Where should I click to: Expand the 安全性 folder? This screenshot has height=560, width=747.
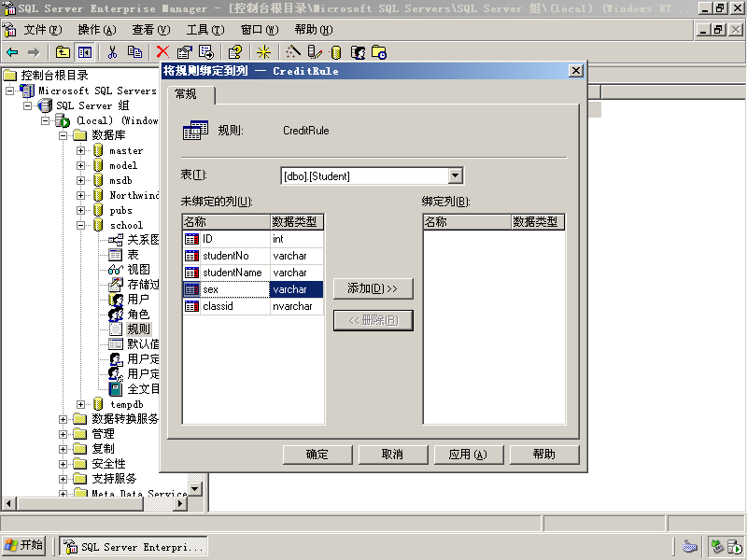click(x=63, y=464)
